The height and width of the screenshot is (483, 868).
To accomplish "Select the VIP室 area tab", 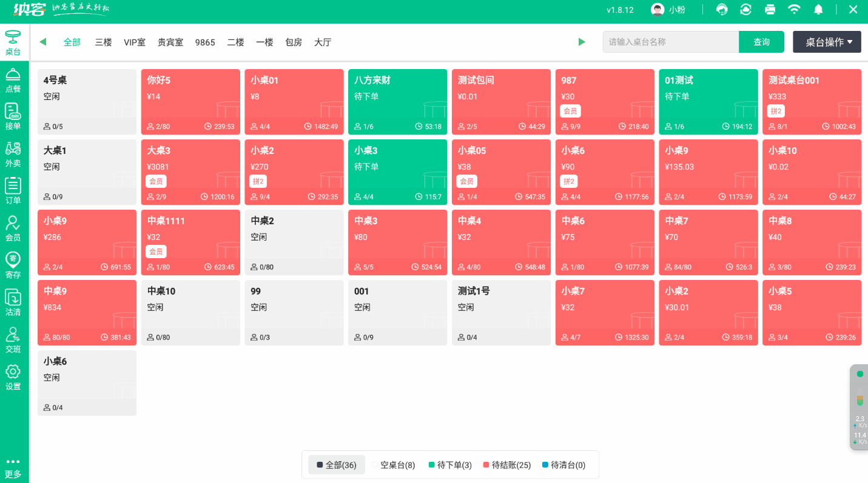I will point(135,42).
